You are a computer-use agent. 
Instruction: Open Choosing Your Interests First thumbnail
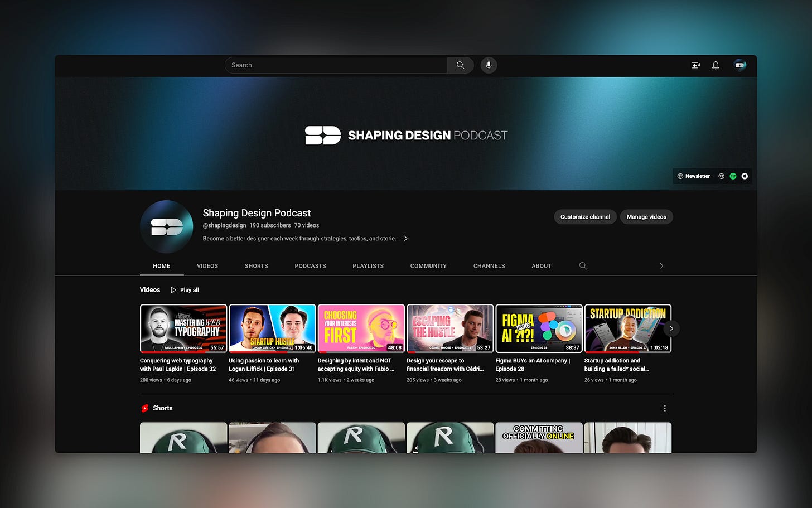pyautogui.click(x=361, y=328)
